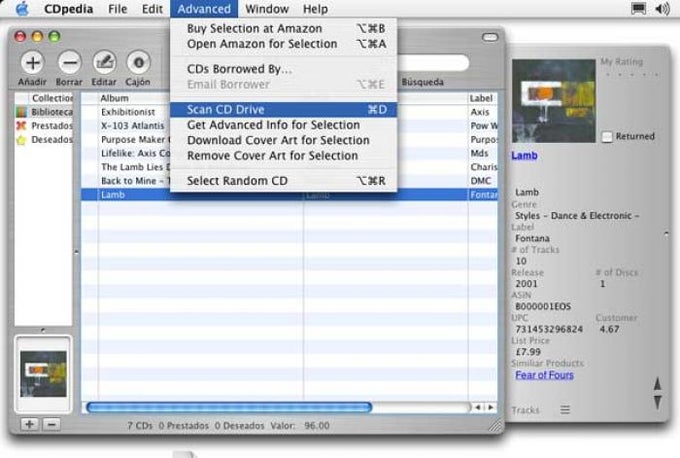Choose Scan CD Drive
Viewport: 680px width, 458px height.
coord(284,109)
